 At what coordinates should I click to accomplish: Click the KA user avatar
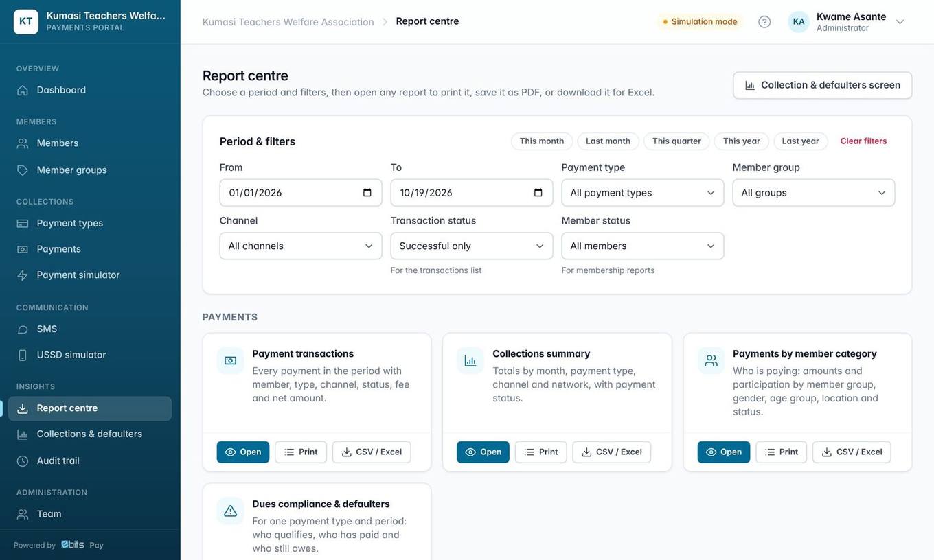pos(799,21)
